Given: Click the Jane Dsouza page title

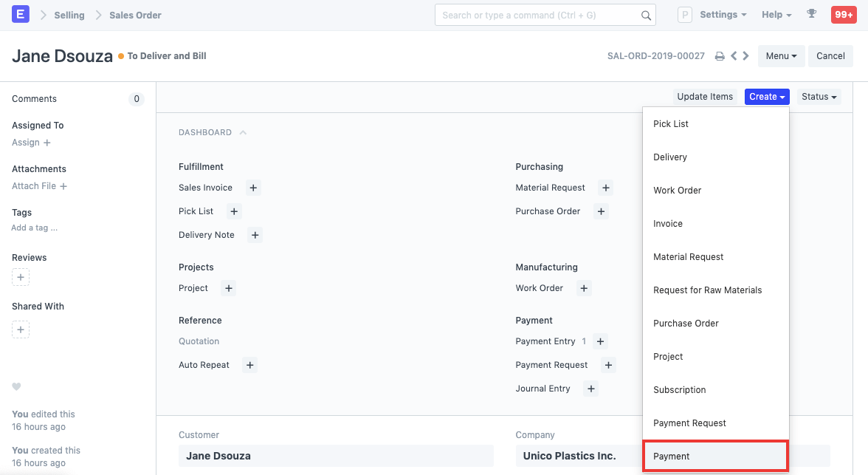Looking at the screenshot, I should [62, 56].
